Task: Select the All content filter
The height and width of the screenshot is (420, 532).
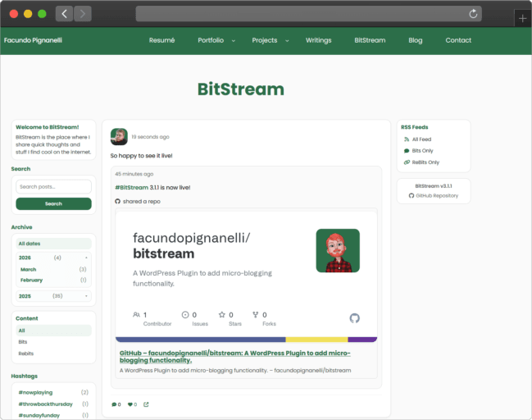Action: (22, 331)
